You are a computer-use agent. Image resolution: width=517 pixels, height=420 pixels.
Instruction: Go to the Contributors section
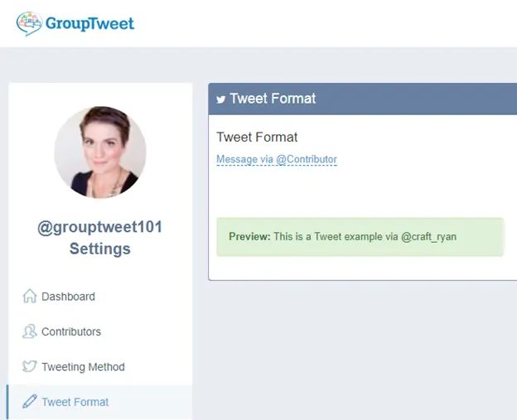pos(71,331)
